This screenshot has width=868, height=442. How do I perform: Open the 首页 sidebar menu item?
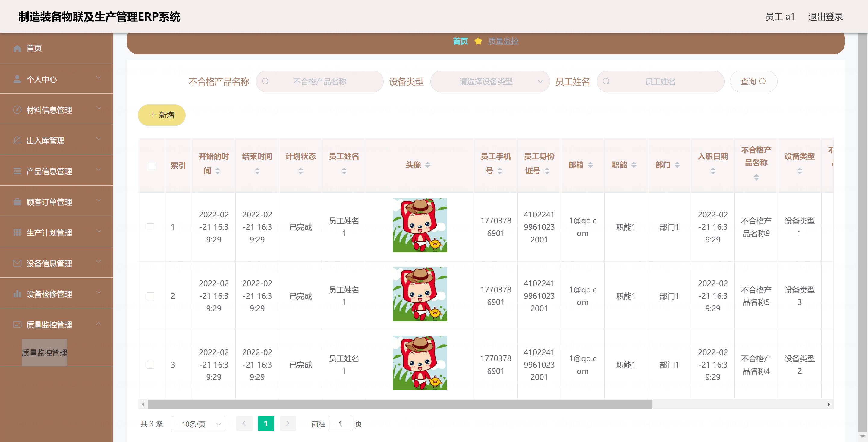(x=57, y=48)
